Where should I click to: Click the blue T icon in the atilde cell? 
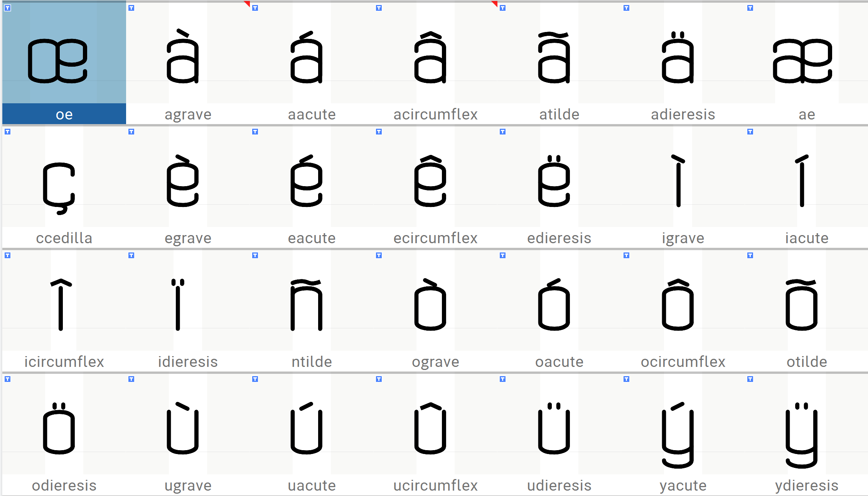point(503,8)
